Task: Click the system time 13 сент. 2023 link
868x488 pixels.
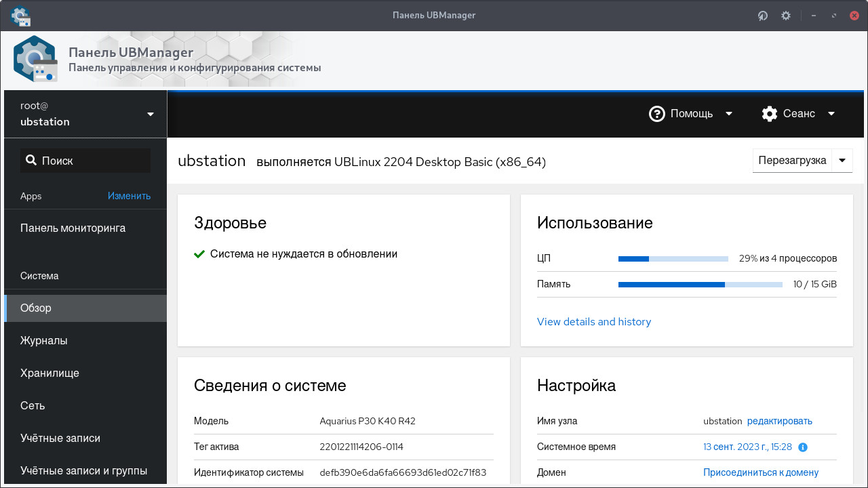Action: click(748, 447)
